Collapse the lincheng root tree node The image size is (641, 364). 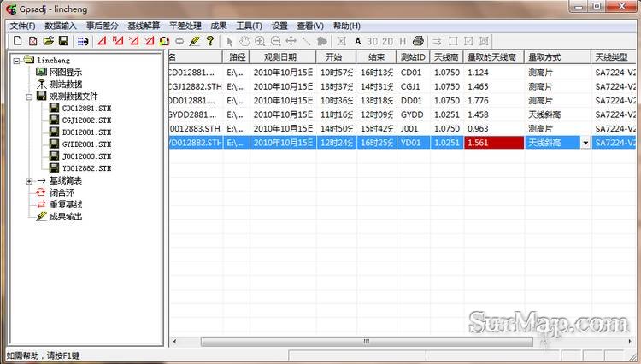16,61
